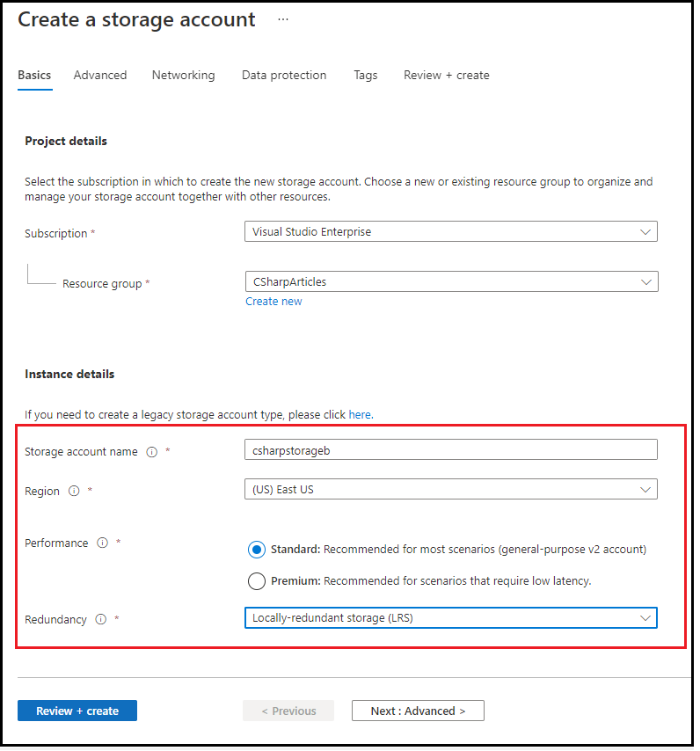Click the Storage account name text field
Image resolution: width=700 pixels, height=751 pixels.
pos(450,450)
